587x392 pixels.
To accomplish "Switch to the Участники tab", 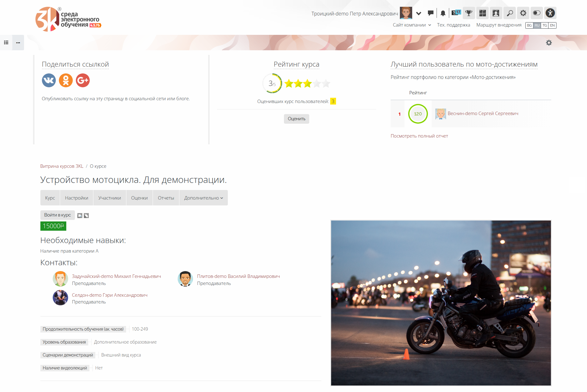I will pyautogui.click(x=109, y=198).
